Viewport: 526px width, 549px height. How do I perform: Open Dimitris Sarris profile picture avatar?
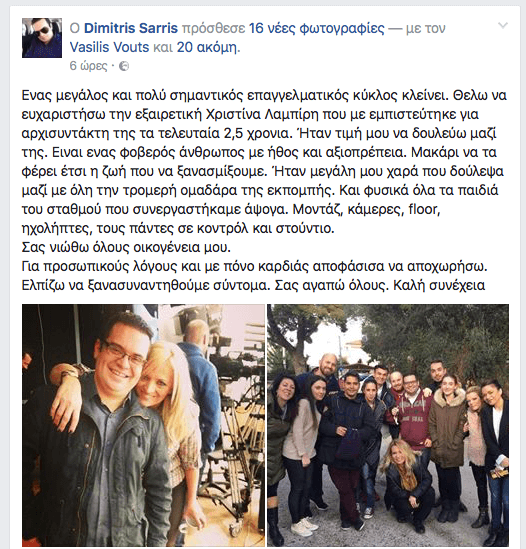[42, 38]
